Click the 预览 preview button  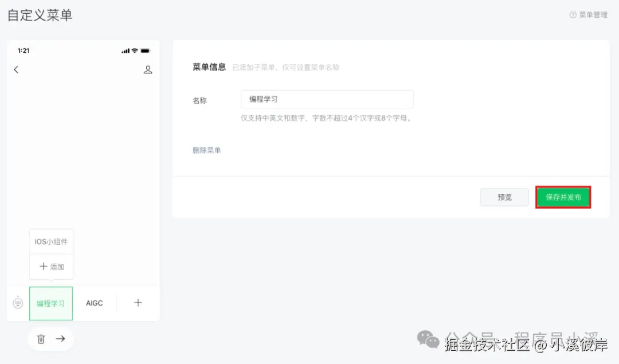(x=504, y=197)
